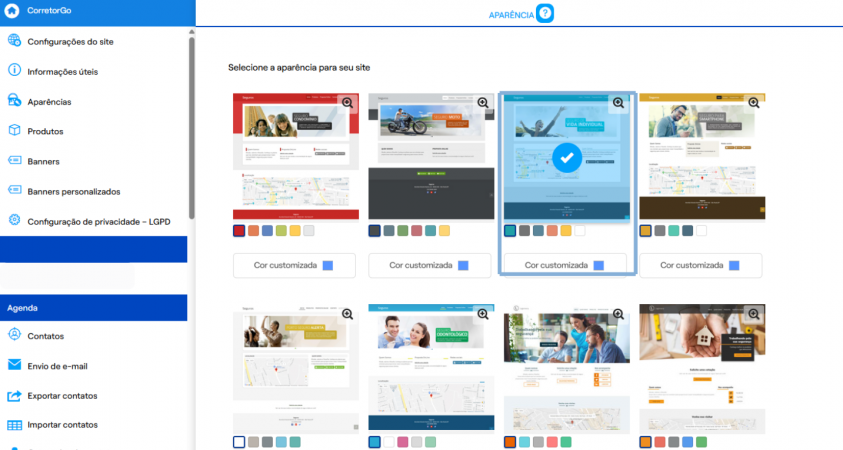Image resolution: width=843 pixels, height=450 pixels.
Task: Select mint green swatch under Smartphone theme
Action: click(x=674, y=231)
